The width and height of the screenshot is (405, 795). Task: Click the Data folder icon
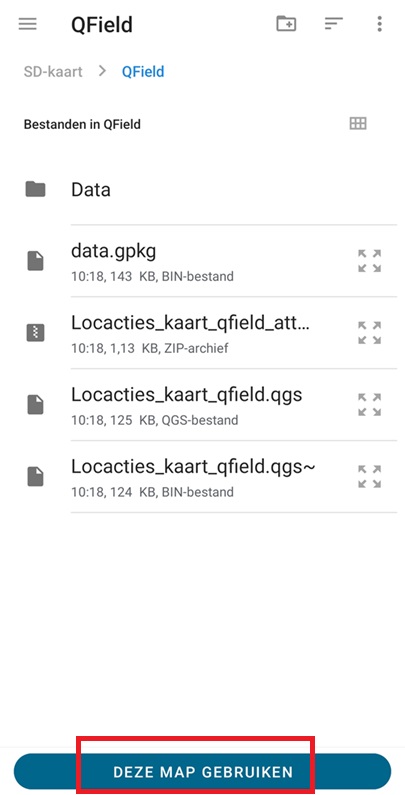click(35, 189)
